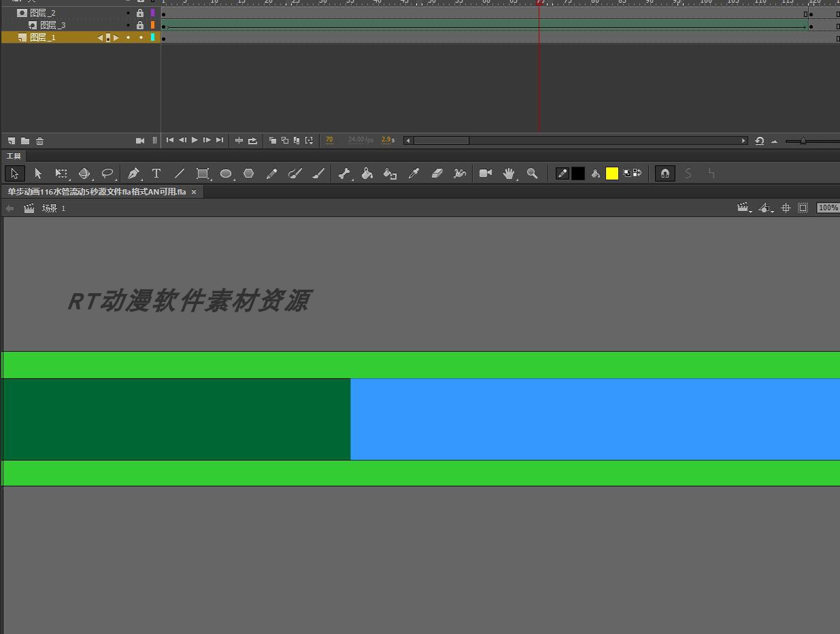
Task: Select the Text tool
Action: pyautogui.click(x=156, y=173)
